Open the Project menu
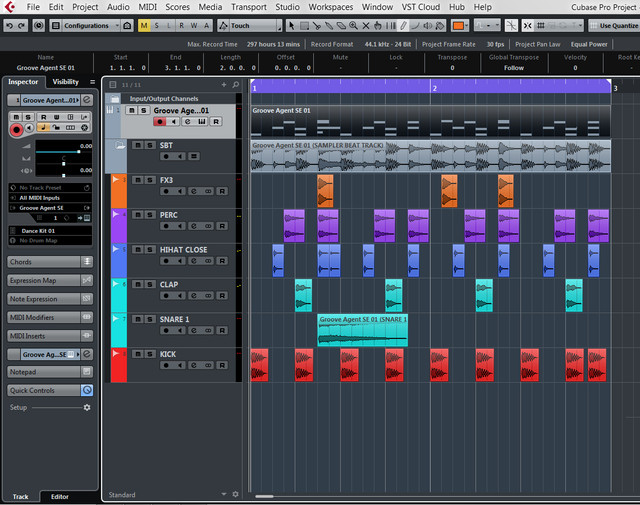 coord(85,7)
